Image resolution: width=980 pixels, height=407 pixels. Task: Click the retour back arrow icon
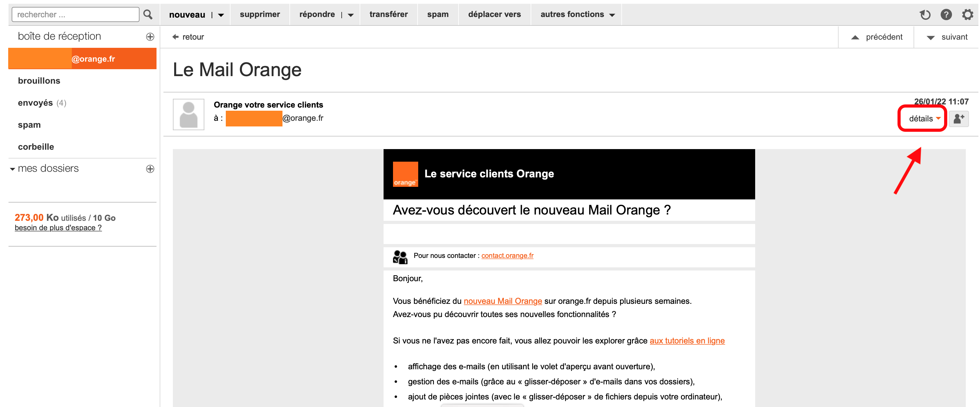(x=175, y=37)
